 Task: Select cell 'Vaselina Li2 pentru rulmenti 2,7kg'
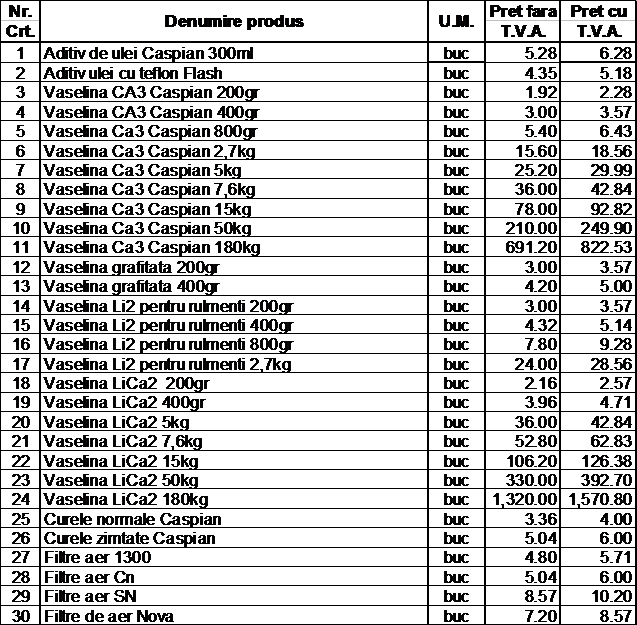pyautogui.click(x=234, y=364)
